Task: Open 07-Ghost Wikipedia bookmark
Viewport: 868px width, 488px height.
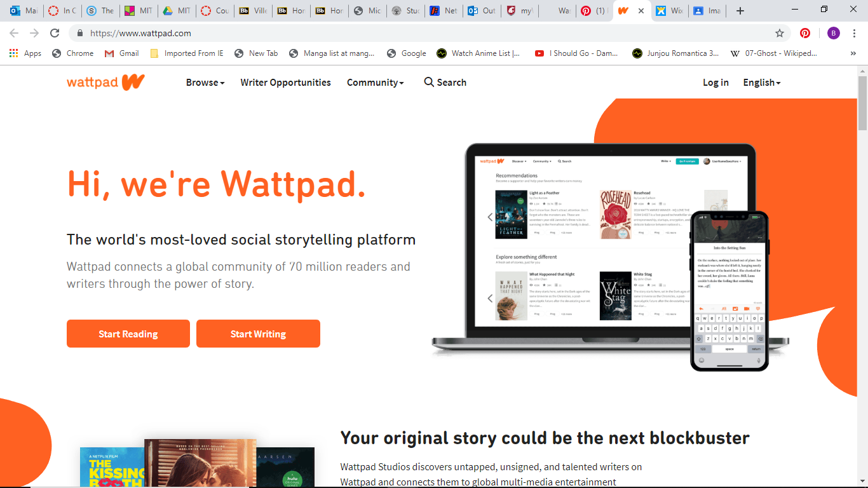Action: pyautogui.click(x=774, y=53)
